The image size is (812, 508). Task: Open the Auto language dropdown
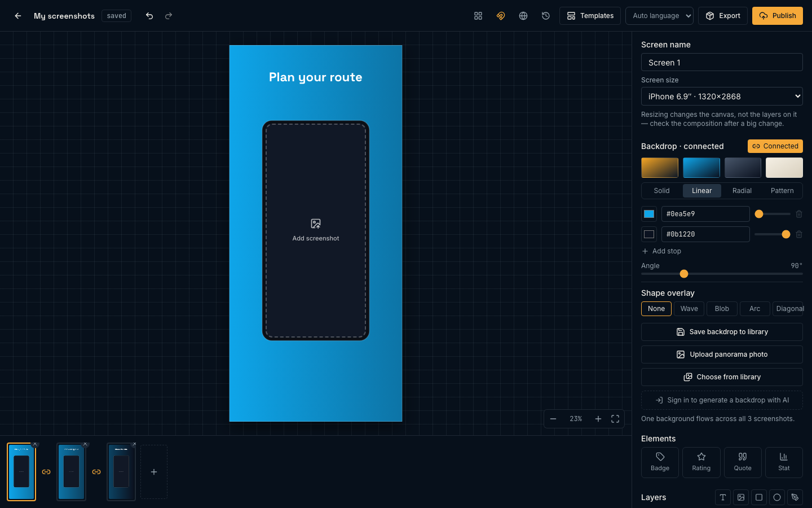click(x=659, y=16)
